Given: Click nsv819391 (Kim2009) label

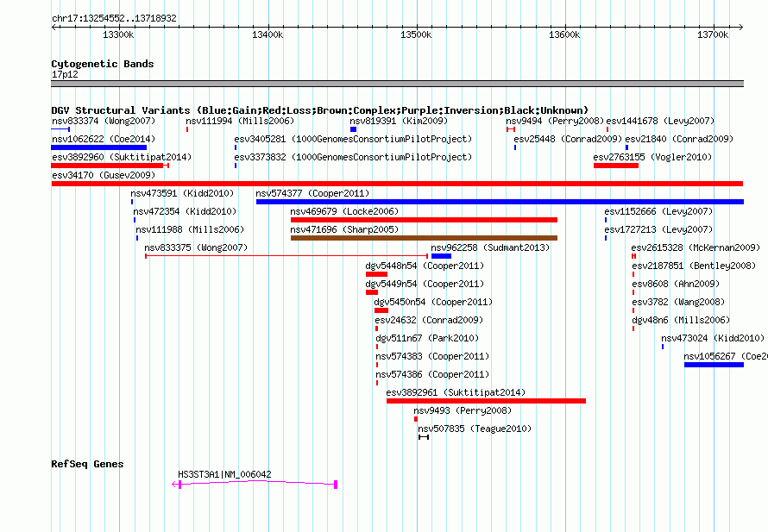Looking at the screenshot, I should pyautogui.click(x=399, y=121).
